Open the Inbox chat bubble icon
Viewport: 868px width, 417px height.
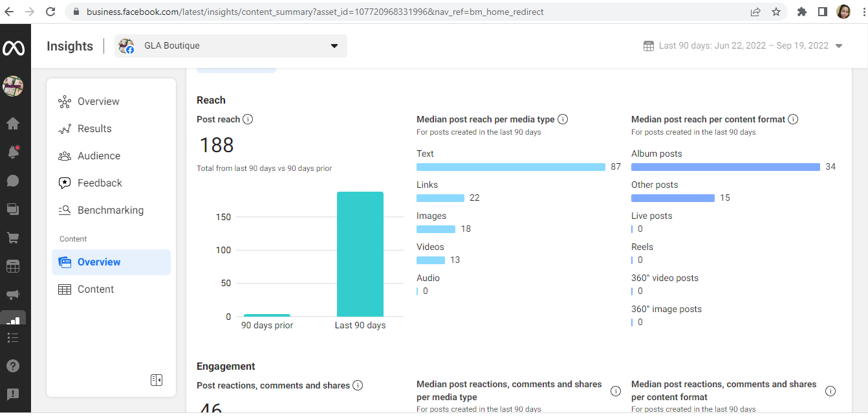point(13,181)
